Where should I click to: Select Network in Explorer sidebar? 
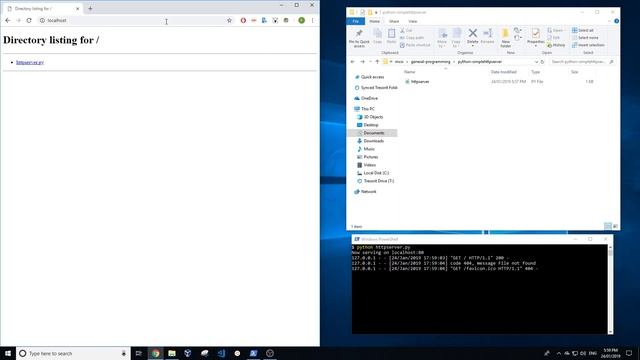coord(368,192)
